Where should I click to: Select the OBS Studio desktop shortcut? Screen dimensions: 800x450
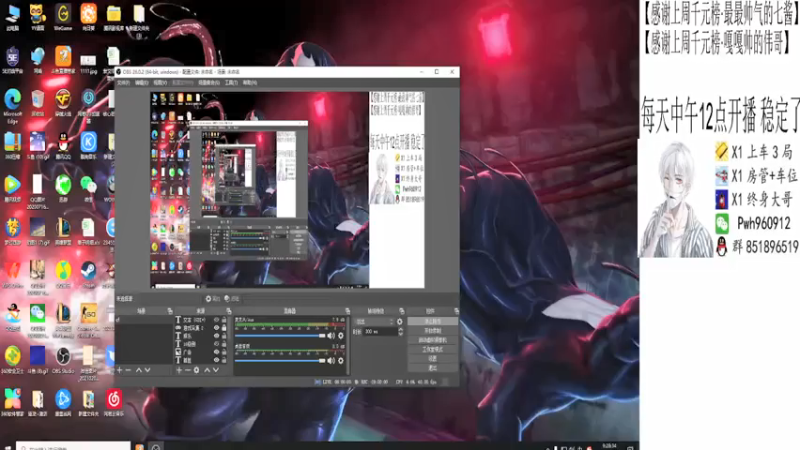click(63, 360)
